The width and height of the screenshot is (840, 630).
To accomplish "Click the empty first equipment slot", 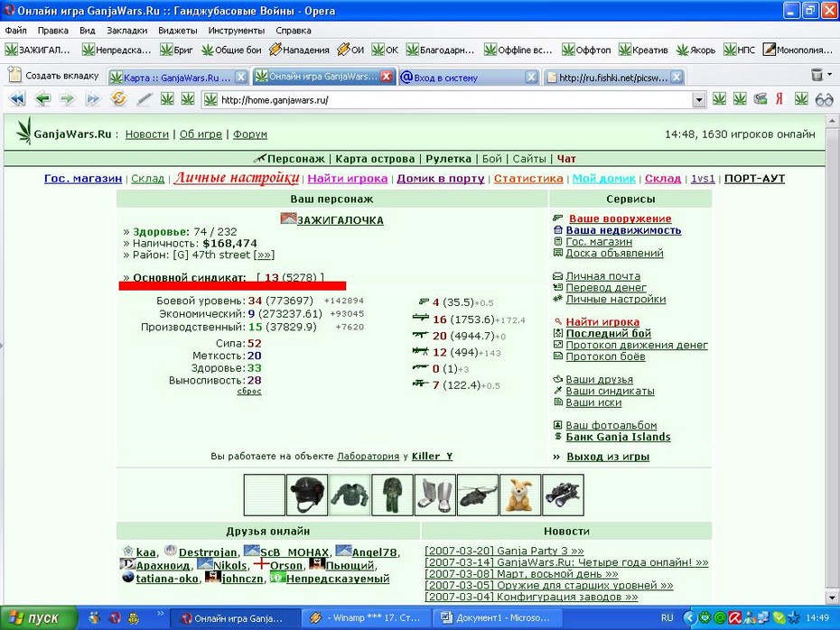I will click(265, 495).
